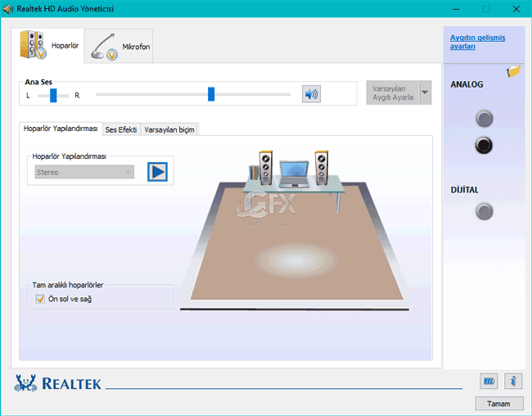Screen dimensions: 532x416
Task: Click the left speaker in the room
Action: [x=266, y=168]
